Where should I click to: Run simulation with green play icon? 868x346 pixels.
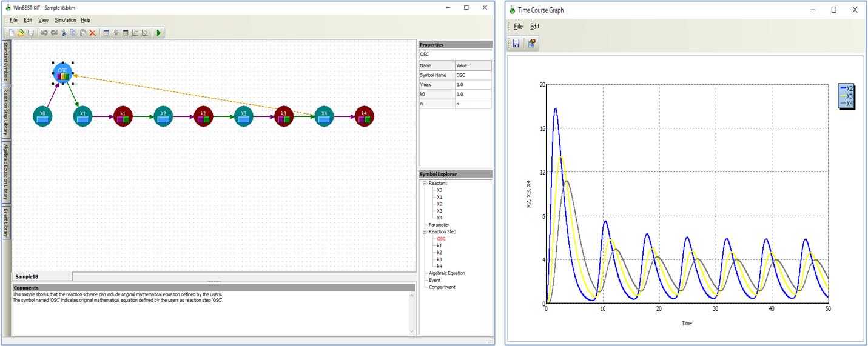tap(159, 33)
